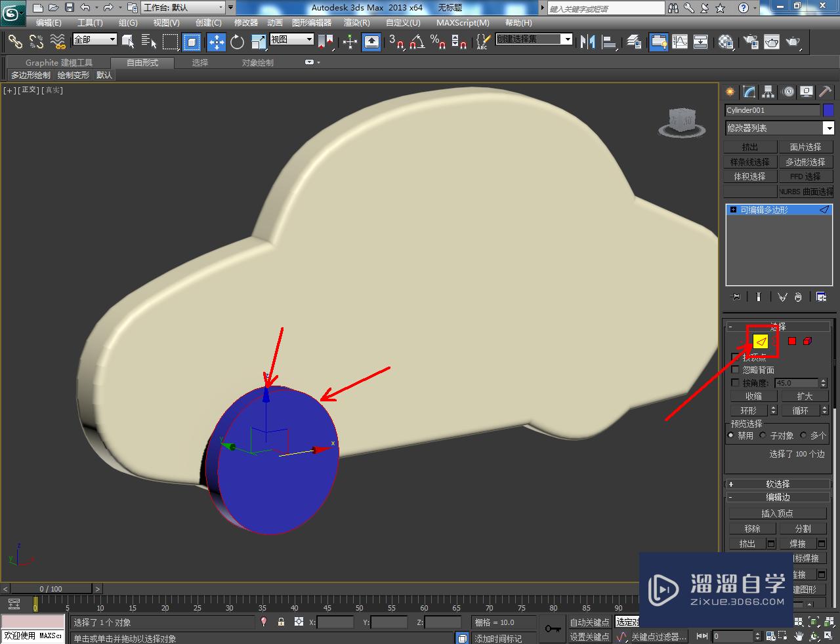Enable the 按角度 checkbox
840x644 pixels.
[735, 382]
